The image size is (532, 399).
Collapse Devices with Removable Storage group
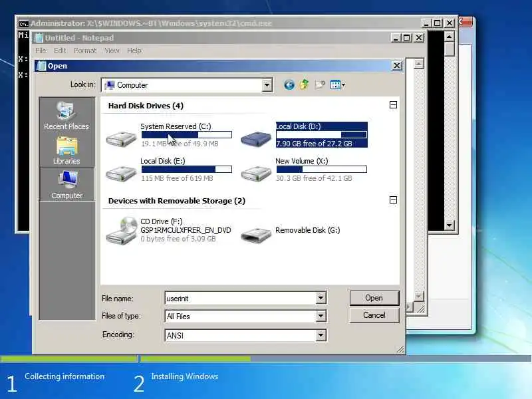click(393, 200)
